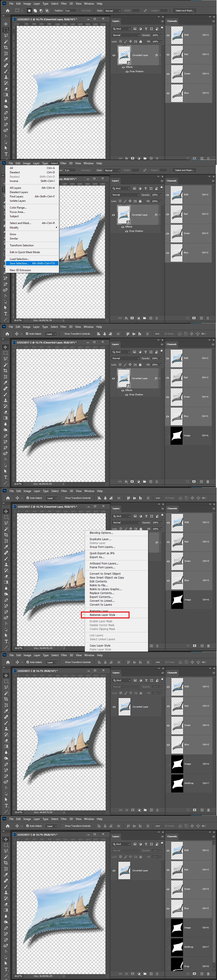Choose Eyedropper tool in window listing the Ctrl+8 channel
The image size is (217, 980).
[6, 875]
